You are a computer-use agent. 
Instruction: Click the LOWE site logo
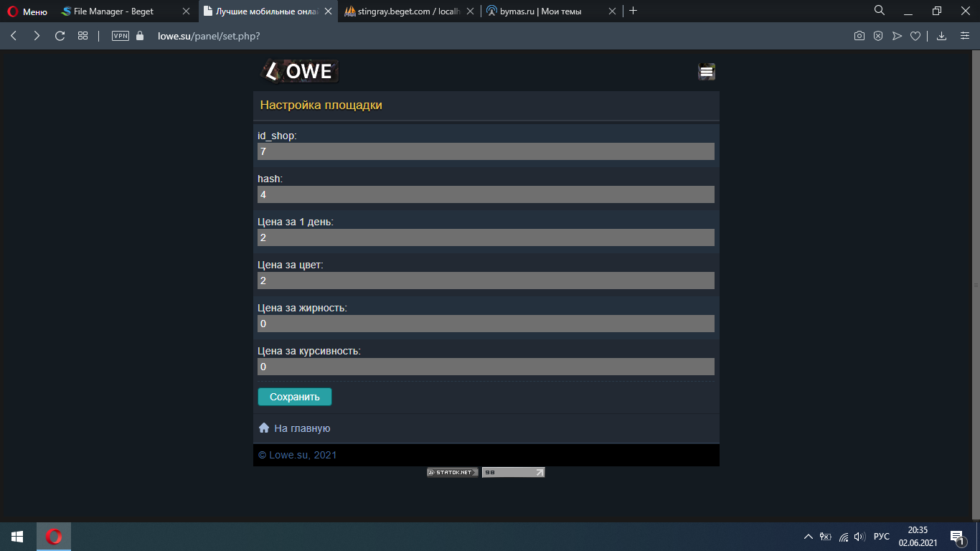tap(300, 71)
